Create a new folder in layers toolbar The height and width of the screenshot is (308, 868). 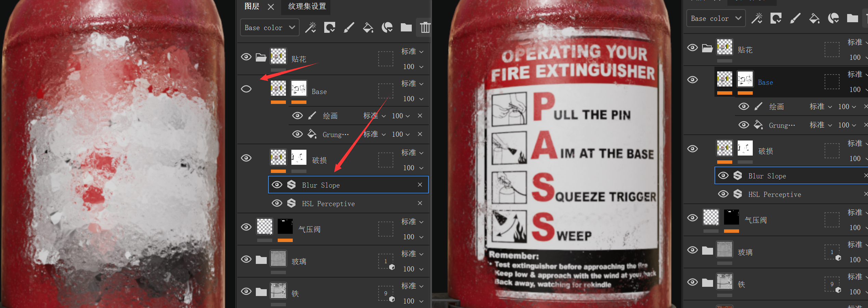pyautogui.click(x=406, y=27)
